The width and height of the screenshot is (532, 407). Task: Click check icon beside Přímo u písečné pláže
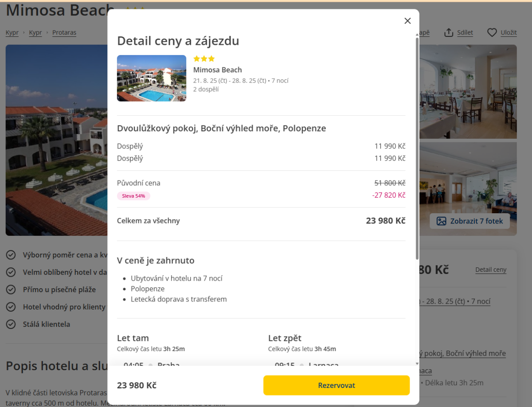[11, 290]
